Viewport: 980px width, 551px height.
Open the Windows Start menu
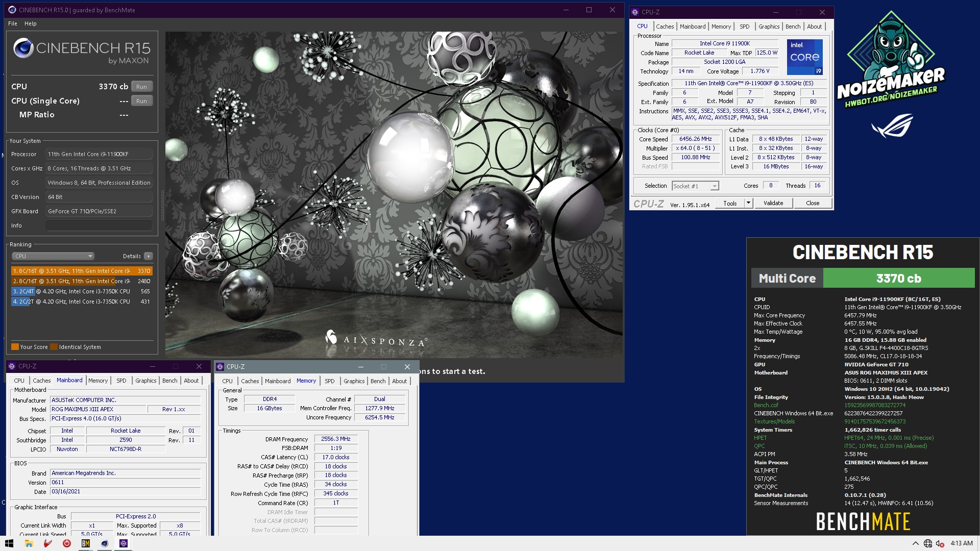click(x=9, y=543)
